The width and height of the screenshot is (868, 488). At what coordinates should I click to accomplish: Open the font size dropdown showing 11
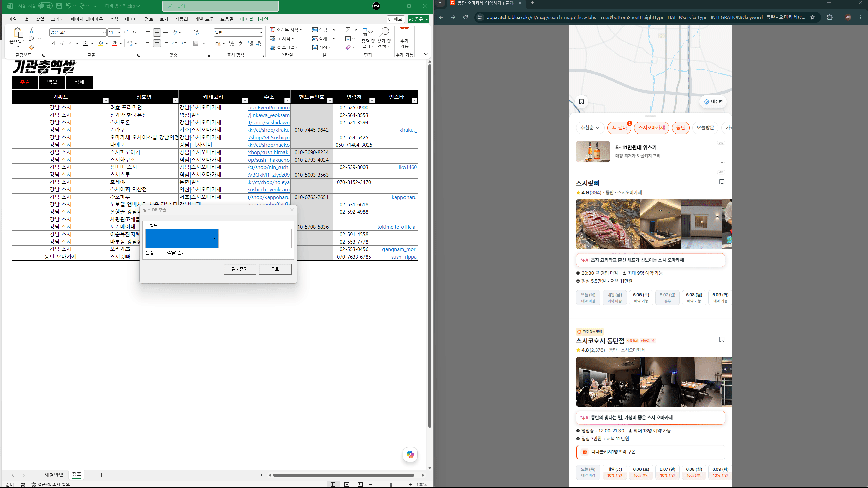pyautogui.click(x=118, y=33)
